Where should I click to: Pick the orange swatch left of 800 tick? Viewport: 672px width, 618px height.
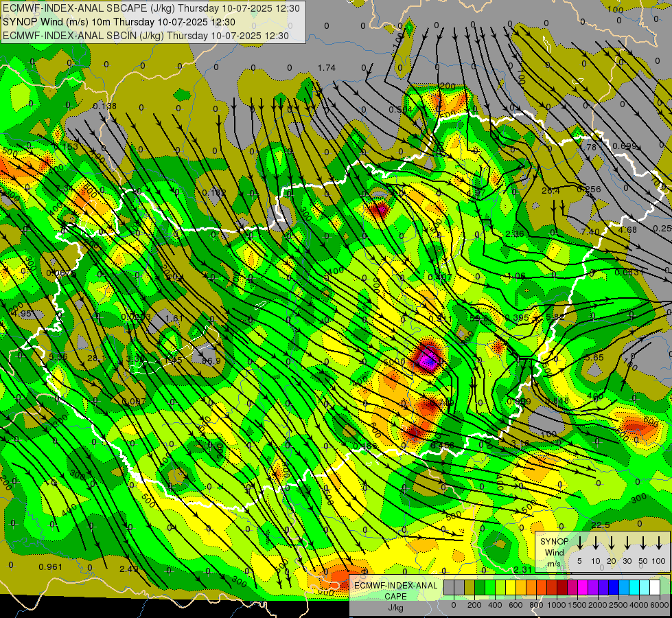click(531, 588)
